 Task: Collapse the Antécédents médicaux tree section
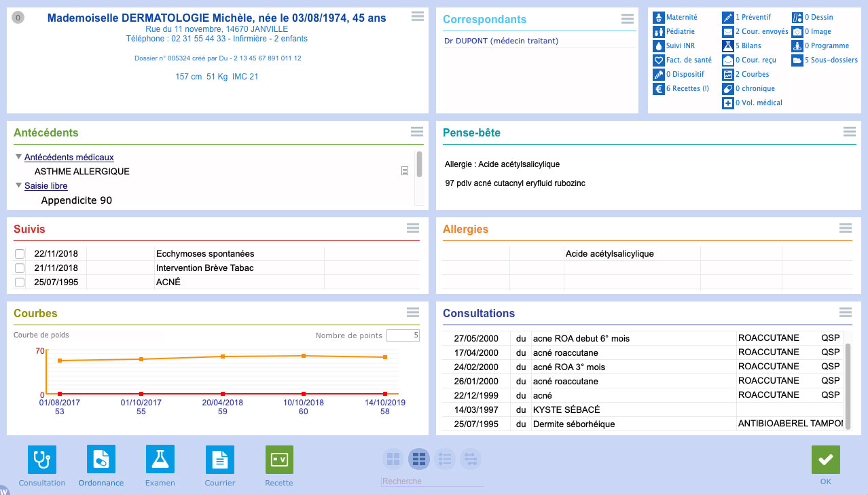click(x=18, y=158)
